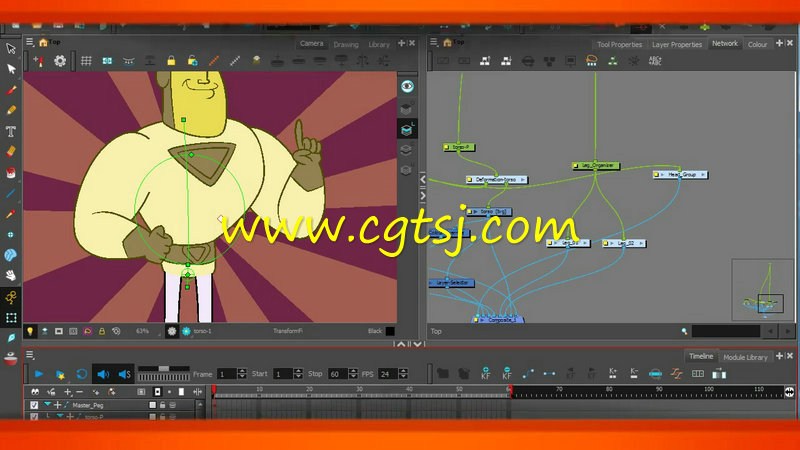The width and height of the screenshot is (800, 450).
Task: Increase FPS value stepper
Action: click(x=403, y=371)
